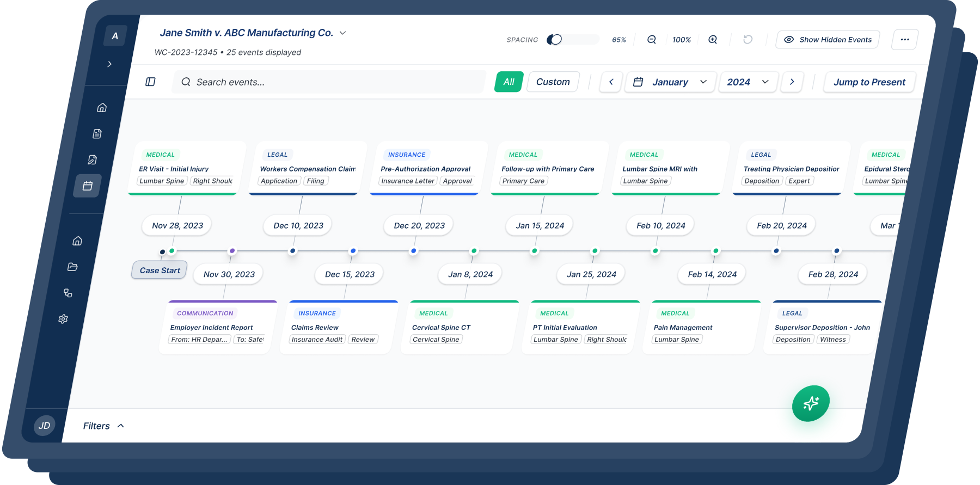Open the settings gear in sidebar

(x=63, y=319)
